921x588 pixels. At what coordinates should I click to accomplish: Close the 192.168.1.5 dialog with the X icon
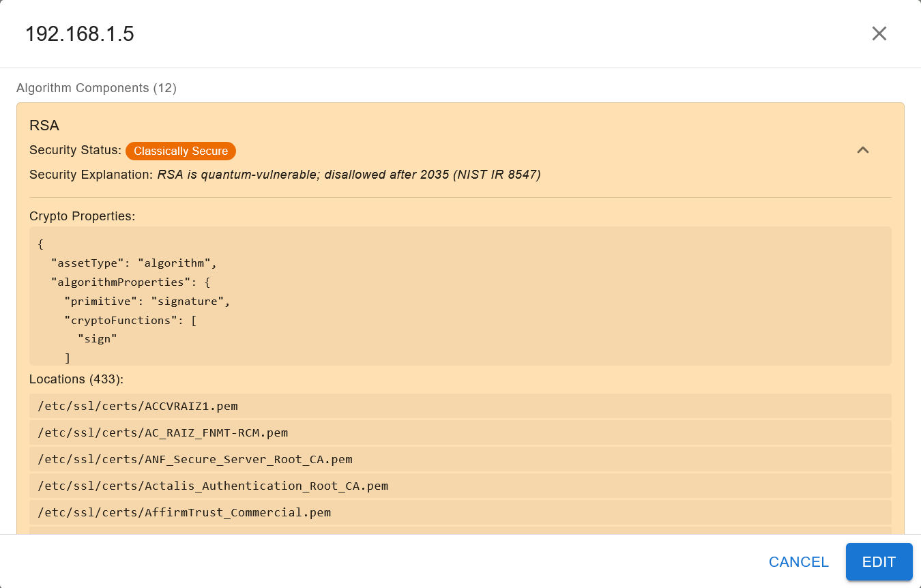point(879,33)
